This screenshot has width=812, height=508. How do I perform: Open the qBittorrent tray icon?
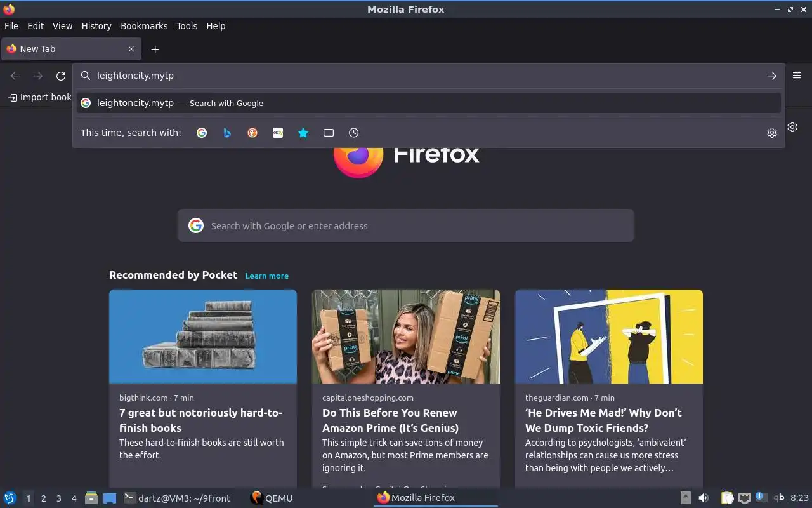tap(779, 498)
